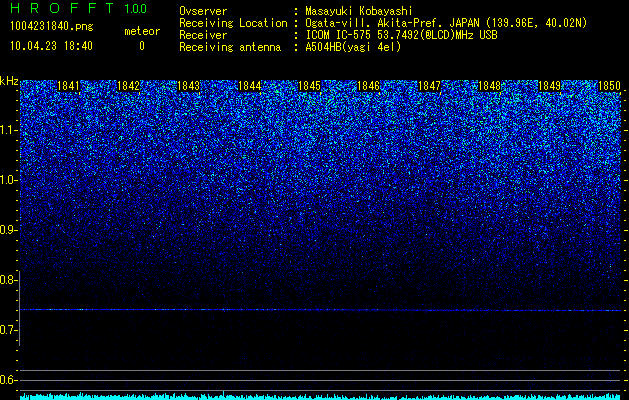Click the 1845 time marker

(309, 86)
